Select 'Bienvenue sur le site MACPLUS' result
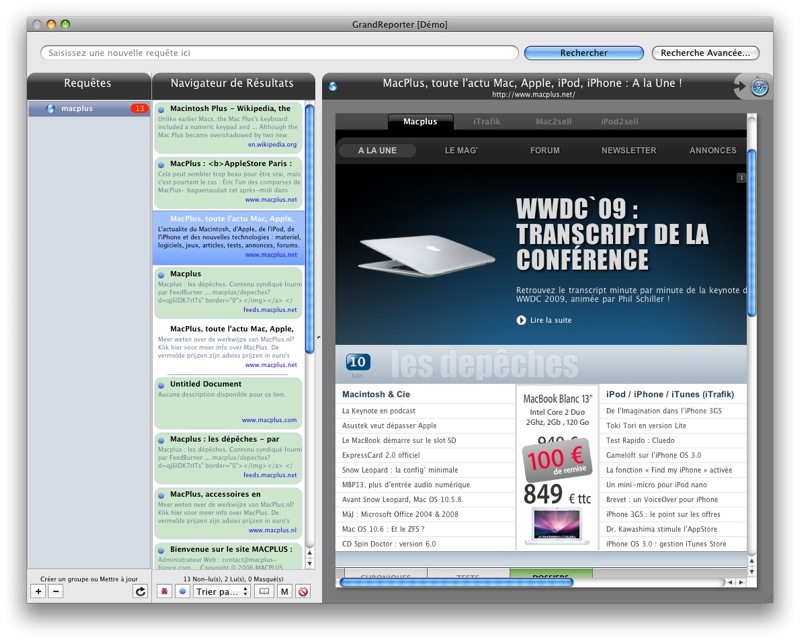 click(x=229, y=556)
